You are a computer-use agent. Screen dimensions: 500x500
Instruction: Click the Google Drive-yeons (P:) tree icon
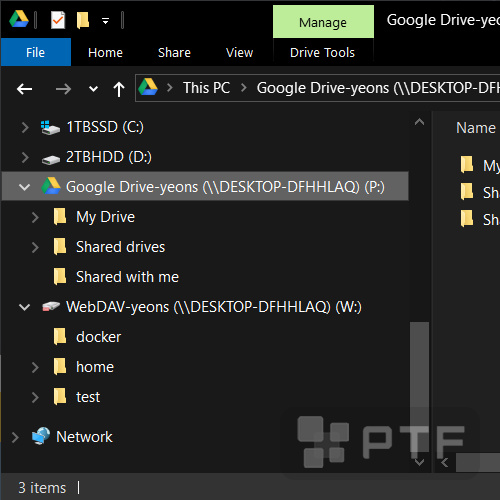(51, 186)
